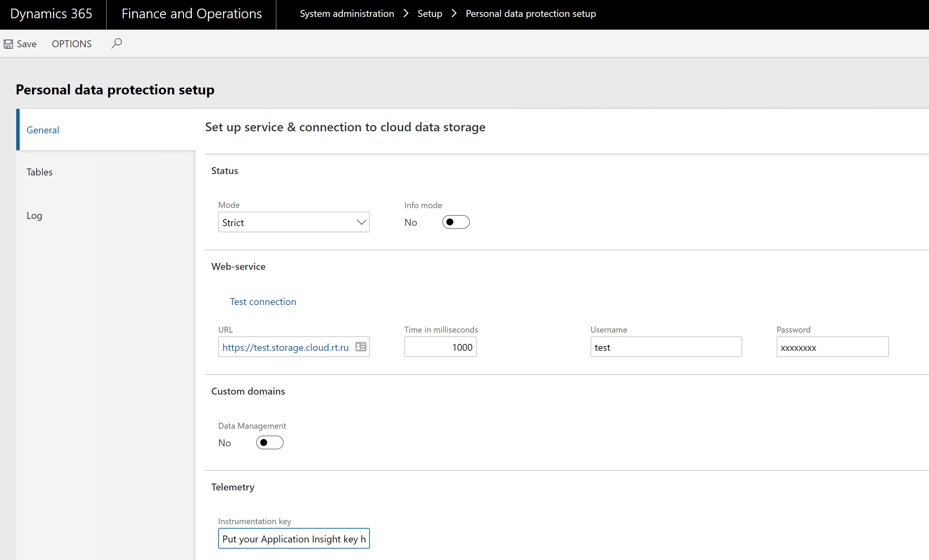Click Personal data protection setup breadcrumb
Image resolution: width=929 pixels, height=560 pixels.
tap(531, 13)
